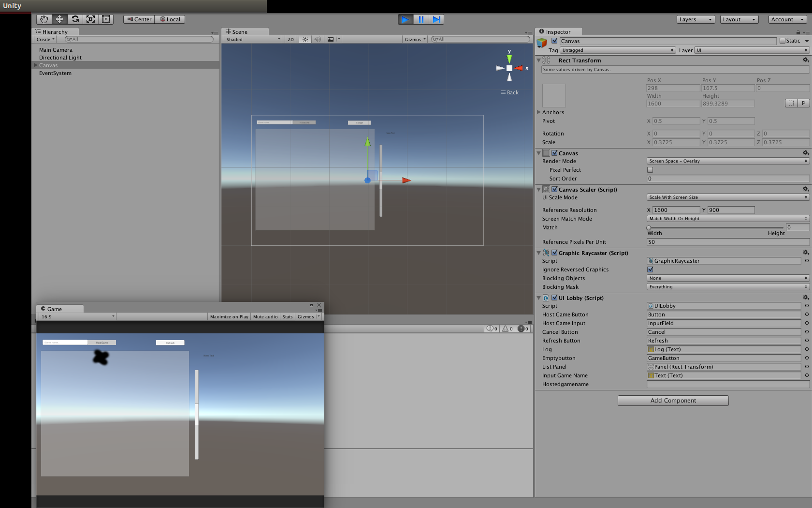Open the Account dropdown
The image size is (812, 508).
pos(787,19)
